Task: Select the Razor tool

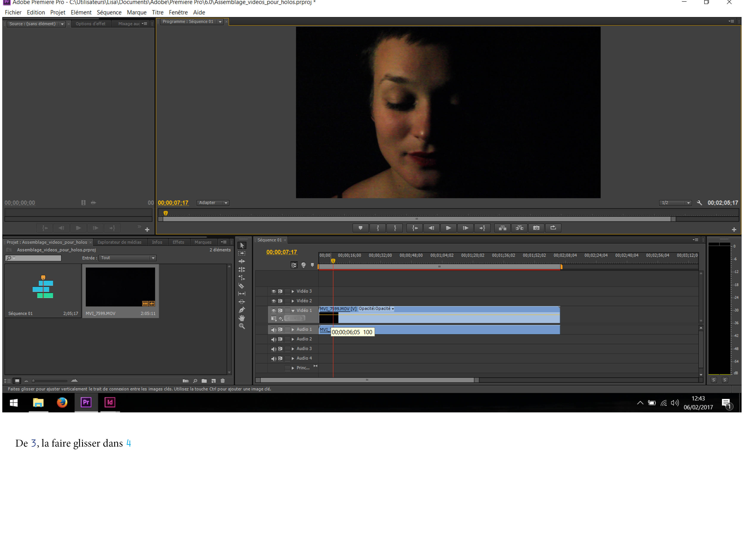Action: (x=241, y=286)
